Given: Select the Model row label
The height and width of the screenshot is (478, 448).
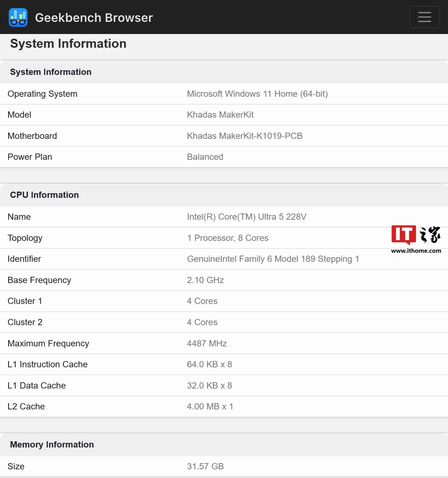Looking at the screenshot, I should [19, 115].
